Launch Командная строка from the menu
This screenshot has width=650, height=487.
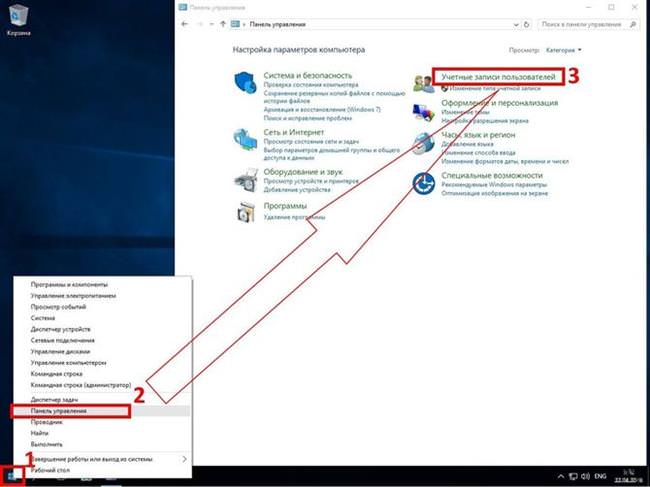(56, 374)
